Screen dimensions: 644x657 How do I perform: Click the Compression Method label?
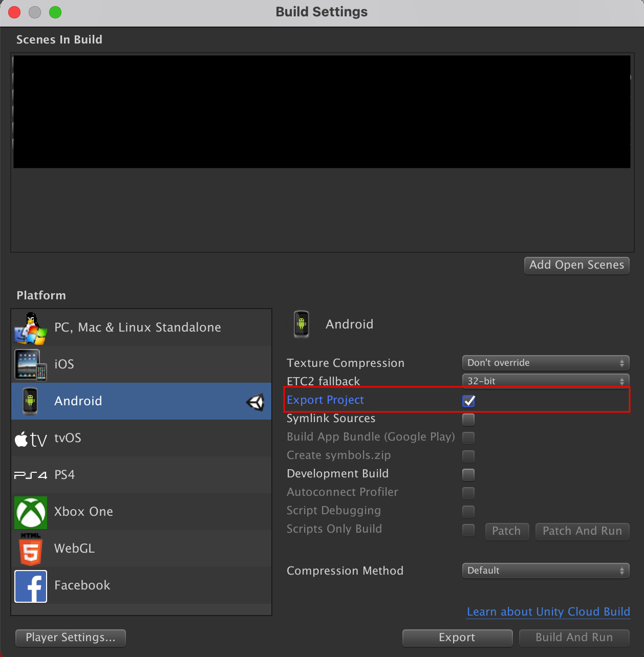[345, 571]
